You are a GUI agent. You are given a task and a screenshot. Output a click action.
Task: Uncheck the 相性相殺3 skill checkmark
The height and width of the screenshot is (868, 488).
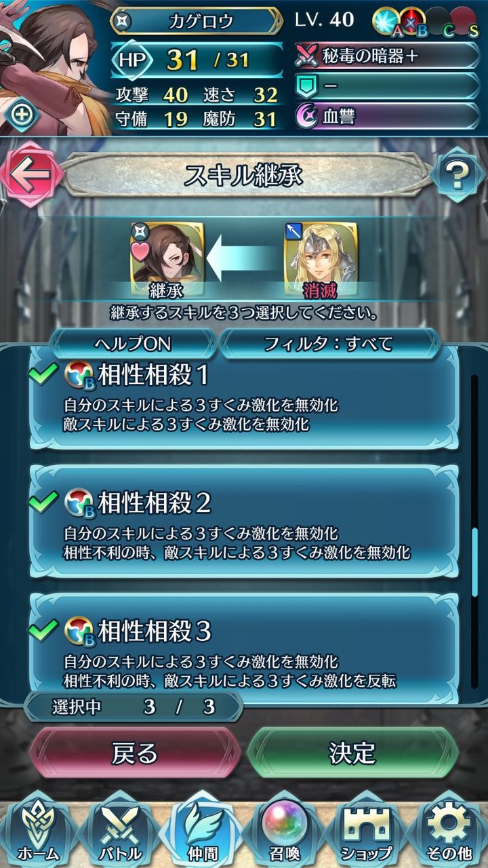point(45,630)
